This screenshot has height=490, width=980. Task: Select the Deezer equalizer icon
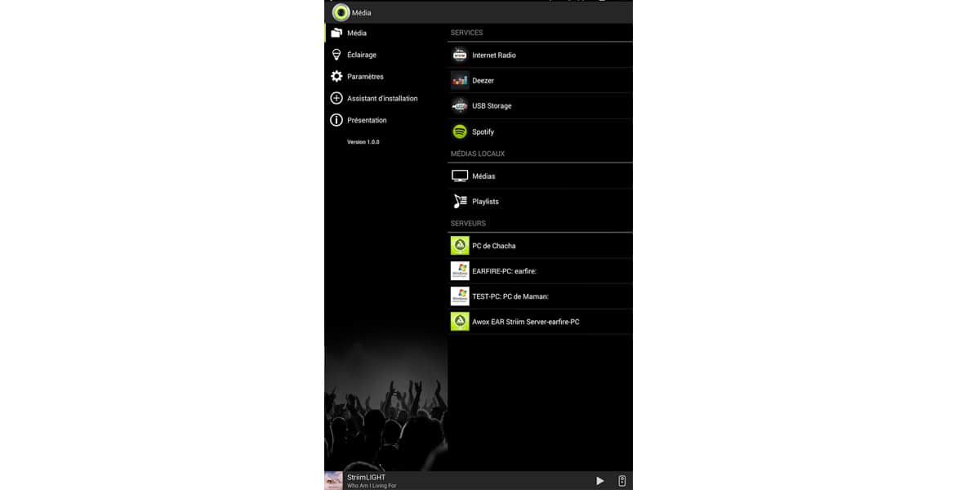click(x=460, y=80)
